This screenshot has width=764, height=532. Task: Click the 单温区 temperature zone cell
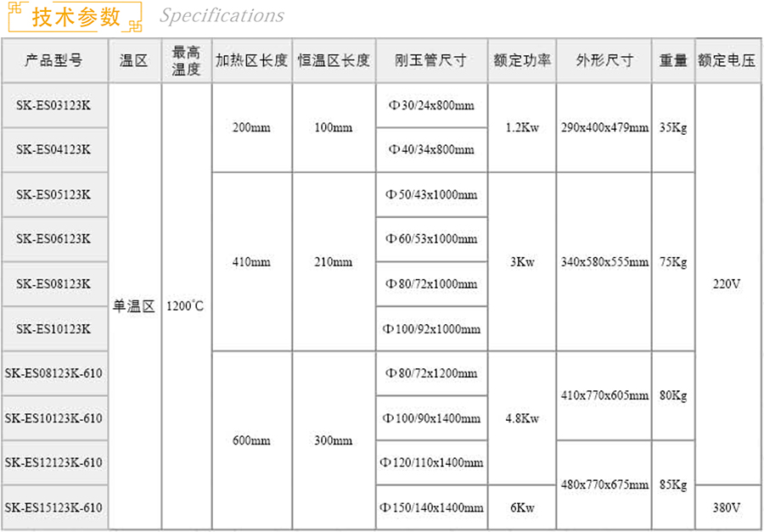coord(134,306)
